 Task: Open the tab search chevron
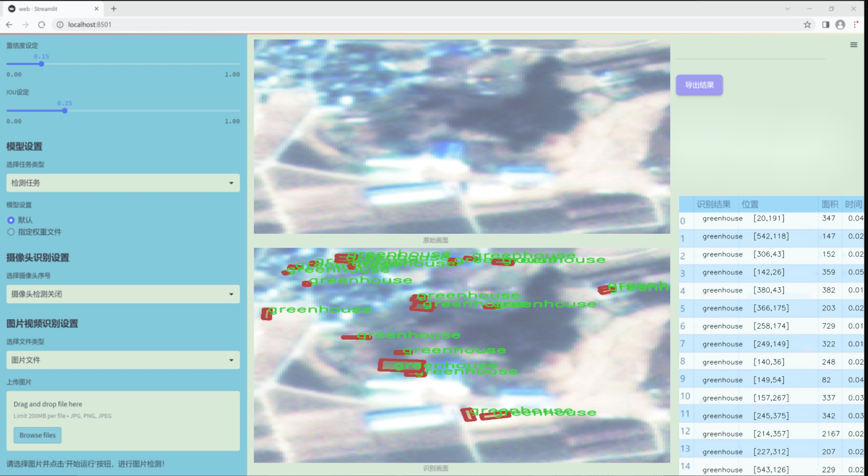click(x=788, y=9)
